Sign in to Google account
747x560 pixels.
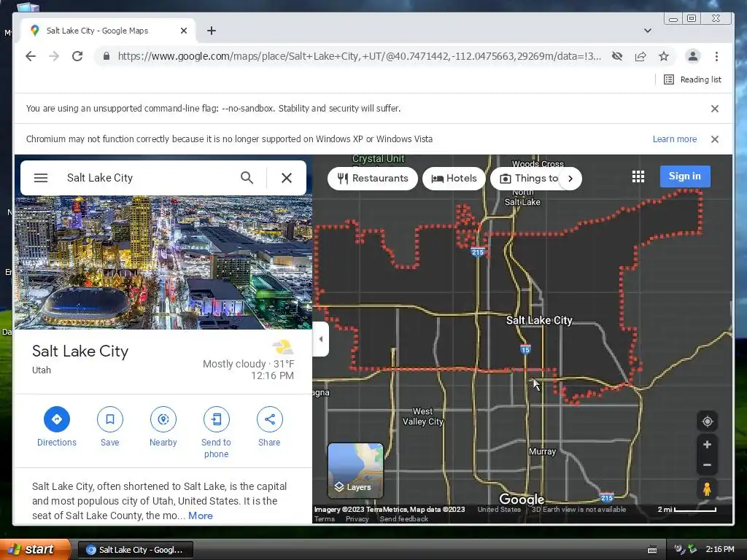pyautogui.click(x=685, y=176)
